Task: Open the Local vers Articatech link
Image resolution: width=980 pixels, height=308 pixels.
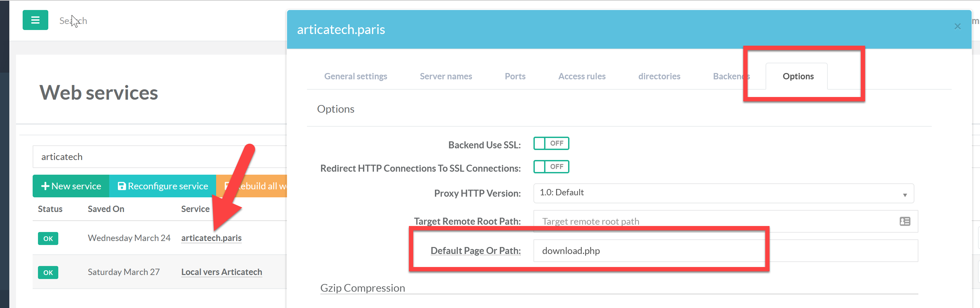Action: tap(221, 272)
